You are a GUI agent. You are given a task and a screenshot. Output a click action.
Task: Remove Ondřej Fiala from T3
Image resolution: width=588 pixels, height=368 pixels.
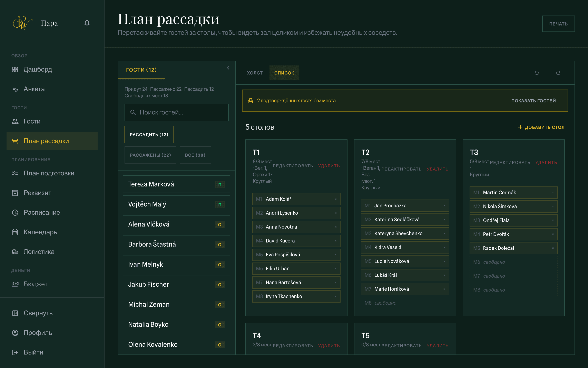553,220
